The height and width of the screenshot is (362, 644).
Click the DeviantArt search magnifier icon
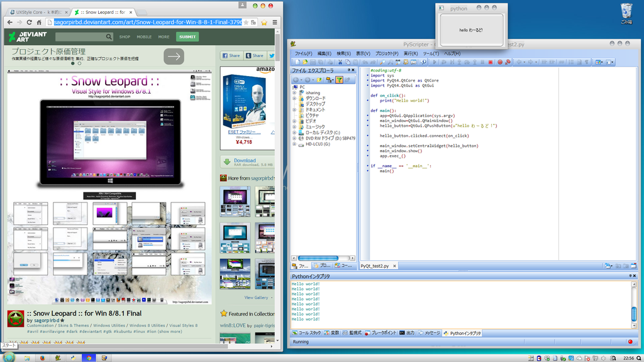109,36
